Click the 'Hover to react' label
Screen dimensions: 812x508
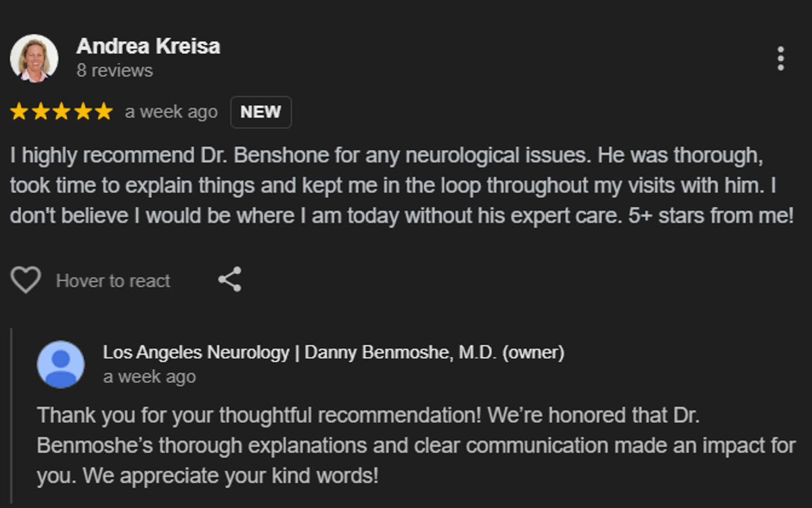point(113,281)
